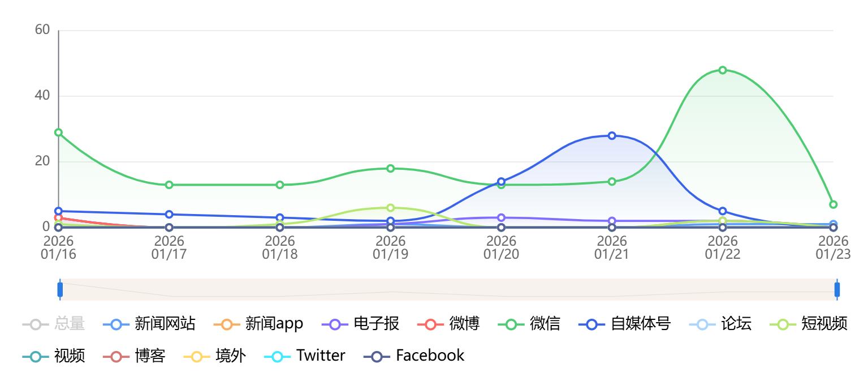868x385 pixels.
Task: Click the 微信 peak point on 01/22
Action: 723,70
